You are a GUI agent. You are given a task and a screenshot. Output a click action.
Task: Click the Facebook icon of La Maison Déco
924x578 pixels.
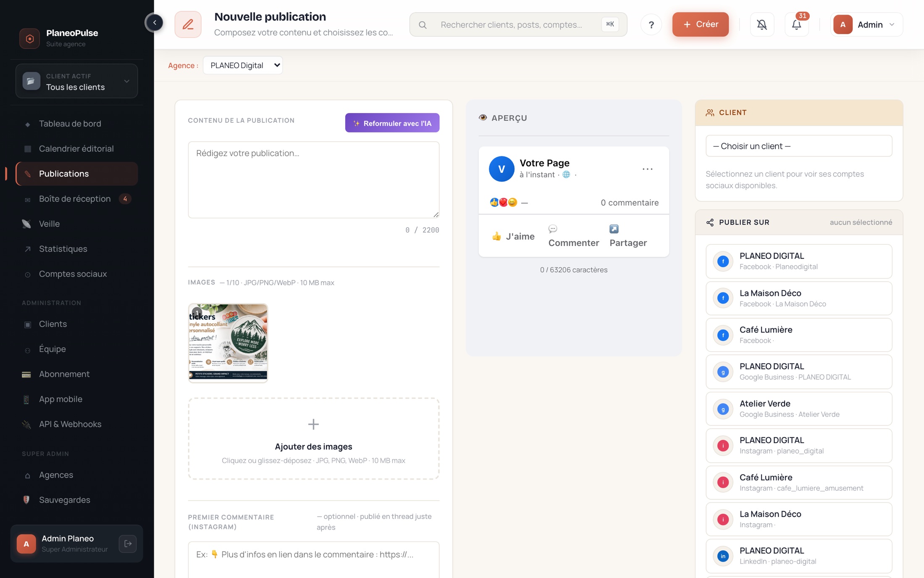[723, 298]
